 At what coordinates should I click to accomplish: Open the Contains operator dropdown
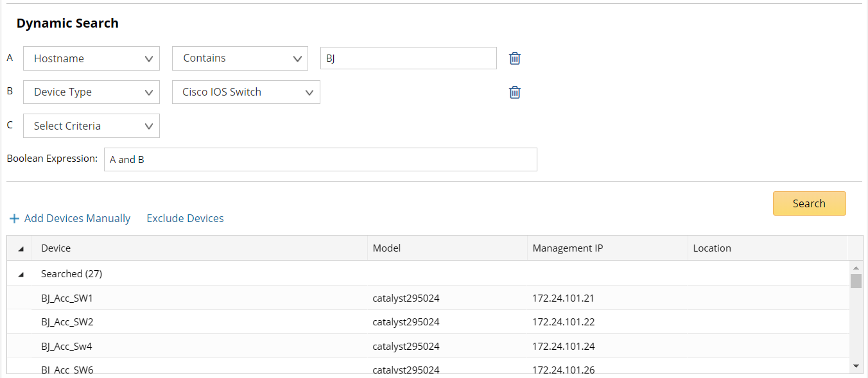(x=240, y=58)
